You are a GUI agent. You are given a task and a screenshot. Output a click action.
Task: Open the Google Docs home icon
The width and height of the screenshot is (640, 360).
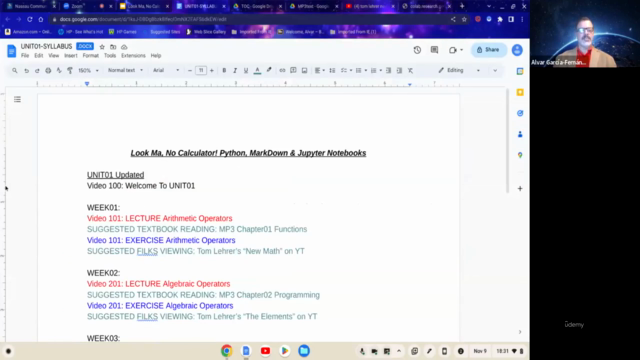11,51
